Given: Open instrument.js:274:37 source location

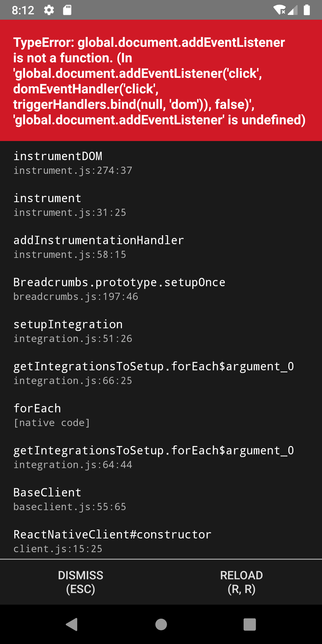Looking at the screenshot, I should pos(72,170).
